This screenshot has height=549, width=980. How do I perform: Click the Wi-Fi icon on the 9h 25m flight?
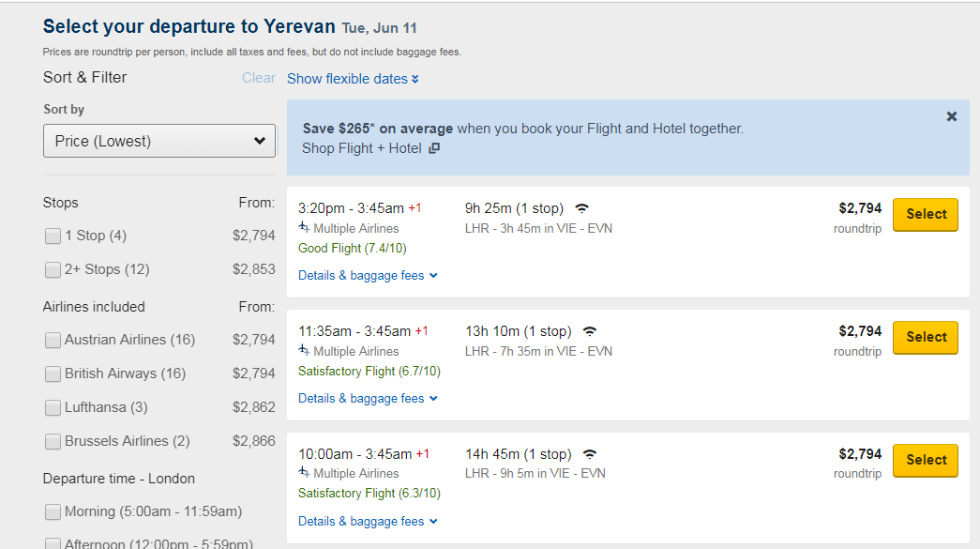581,208
